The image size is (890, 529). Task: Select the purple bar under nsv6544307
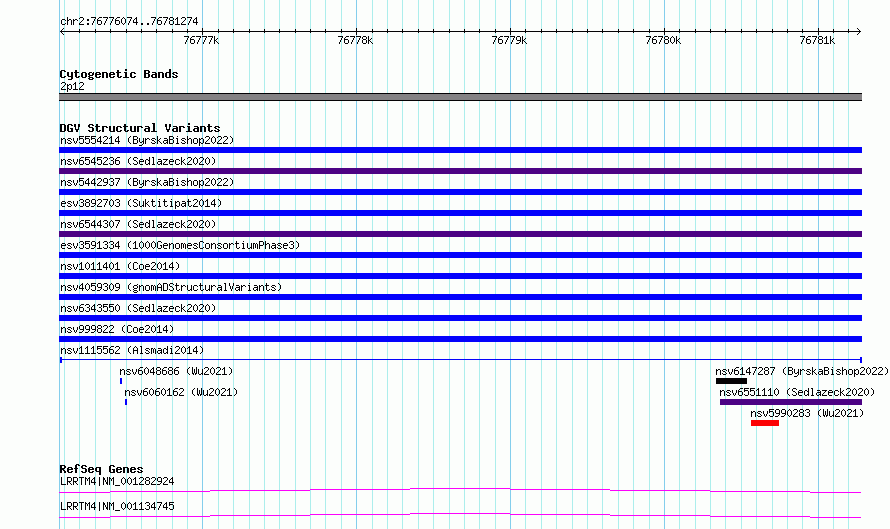(x=460, y=234)
